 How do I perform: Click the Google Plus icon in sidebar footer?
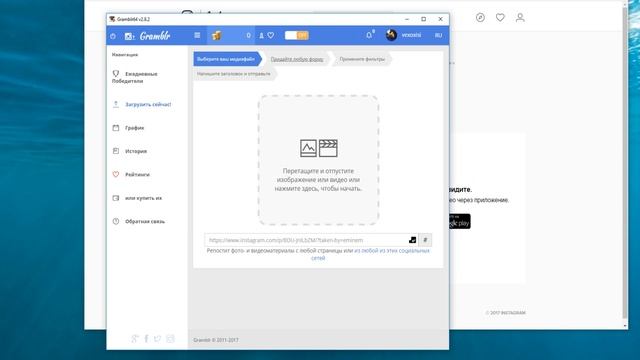click(135, 338)
